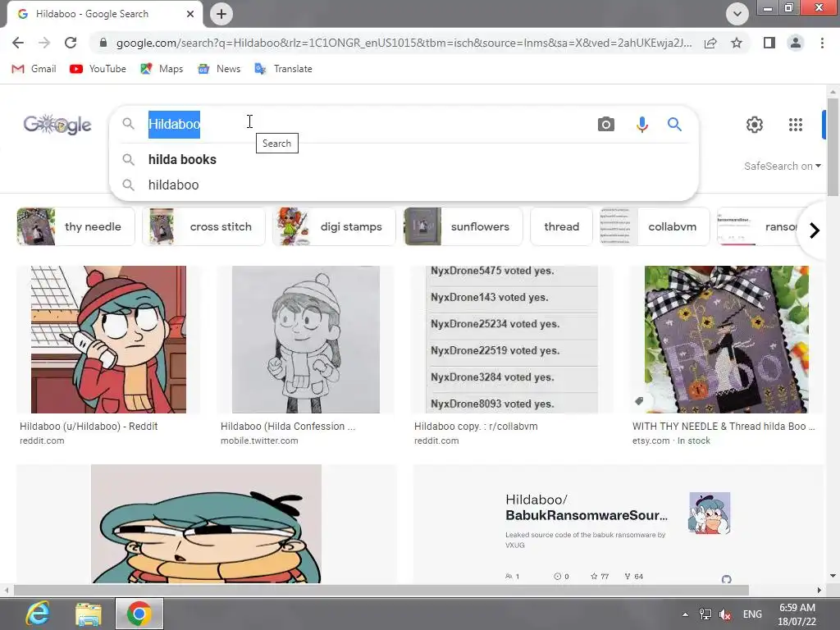
Task: Click the ENG language indicator
Action: pyautogui.click(x=752, y=614)
